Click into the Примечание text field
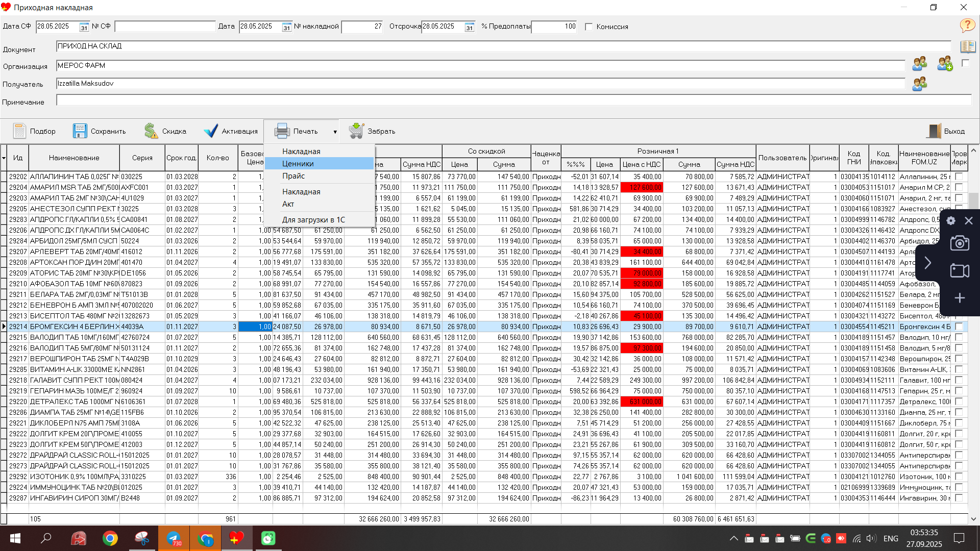The height and width of the screenshot is (551, 980). (510, 101)
